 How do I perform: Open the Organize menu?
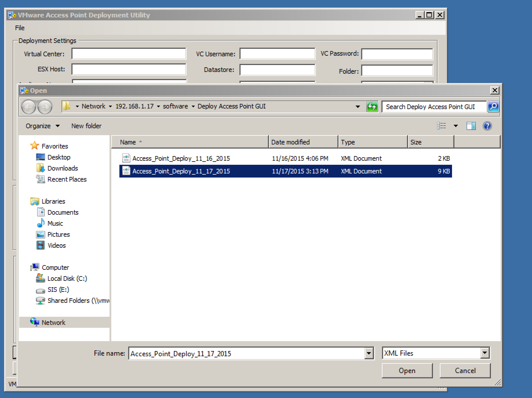42,126
